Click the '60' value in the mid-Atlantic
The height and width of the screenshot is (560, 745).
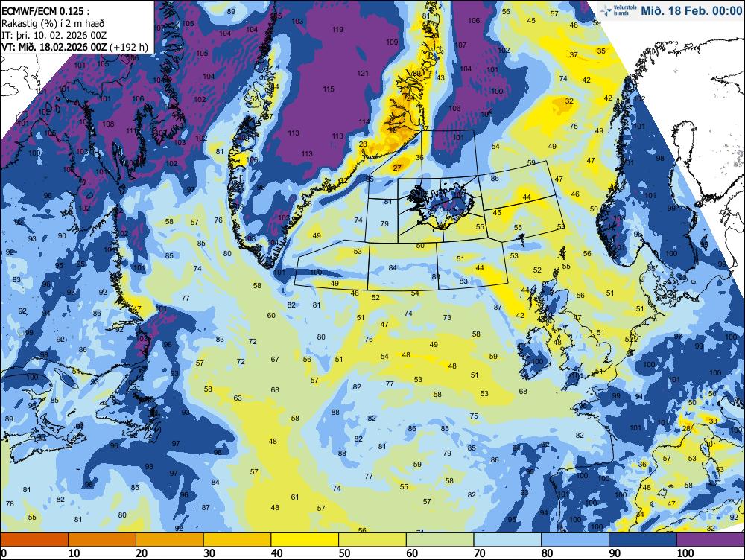271,316
